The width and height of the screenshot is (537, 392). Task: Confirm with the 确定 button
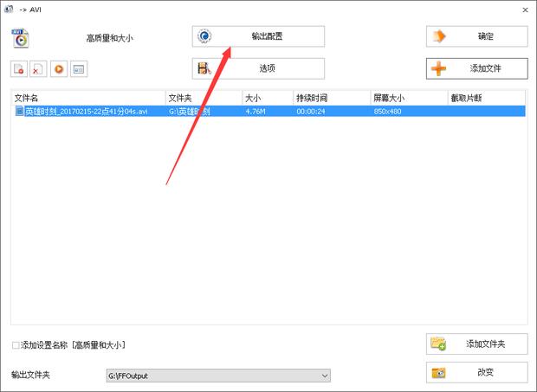tap(476, 36)
